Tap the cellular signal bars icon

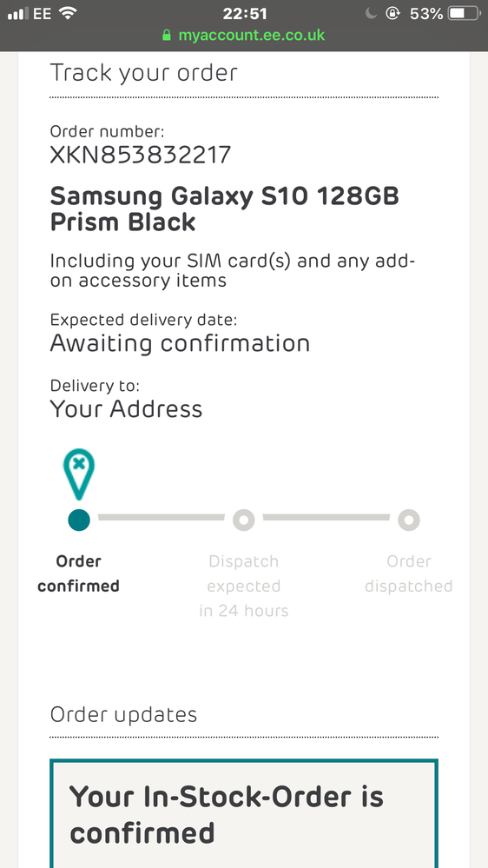17,14
